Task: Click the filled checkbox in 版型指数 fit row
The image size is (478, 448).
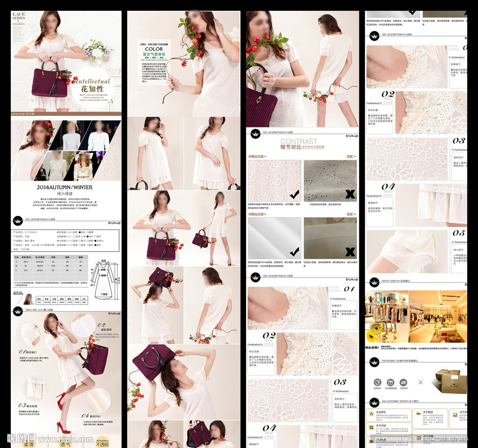Action: [x=95, y=245]
